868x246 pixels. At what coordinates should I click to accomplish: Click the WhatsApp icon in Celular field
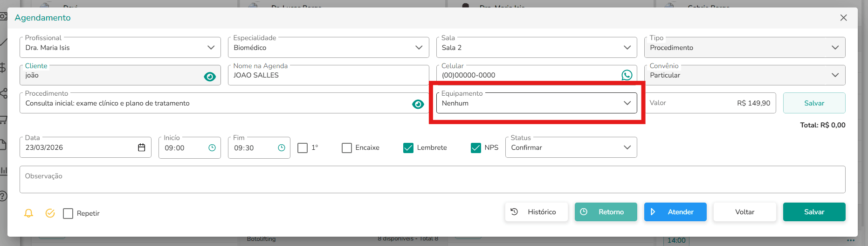pyautogui.click(x=627, y=75)
